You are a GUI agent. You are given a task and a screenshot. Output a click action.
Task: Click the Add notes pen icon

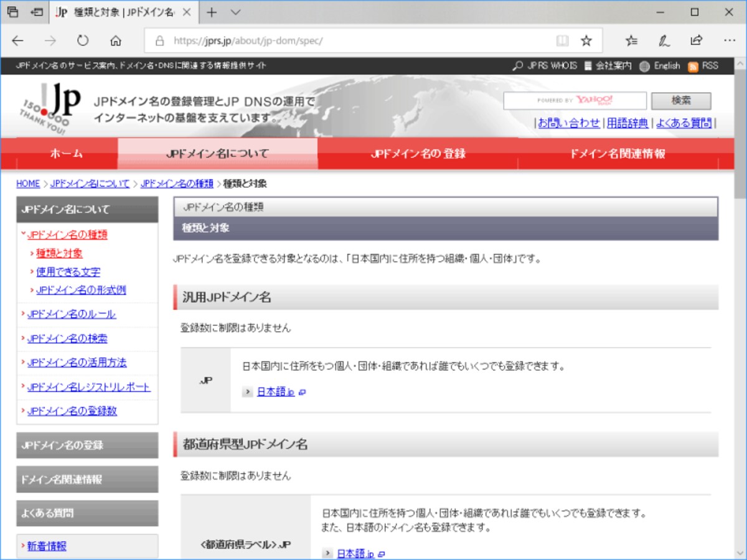(664, 40)
